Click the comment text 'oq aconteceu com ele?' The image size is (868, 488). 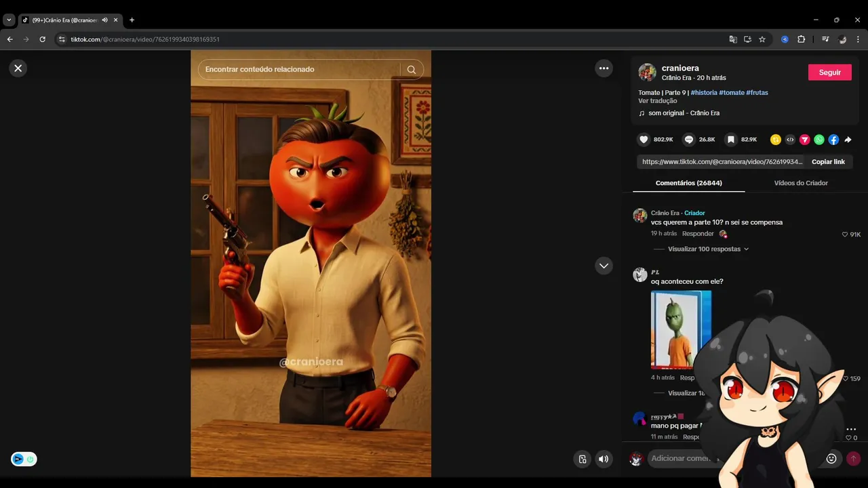click(x=687, y=281)
